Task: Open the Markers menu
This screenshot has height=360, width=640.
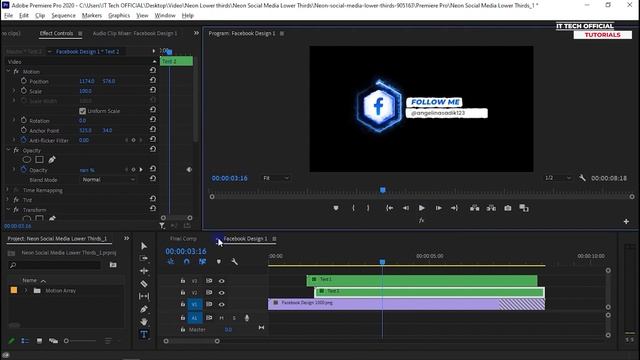Action: (x=92, y=16)
